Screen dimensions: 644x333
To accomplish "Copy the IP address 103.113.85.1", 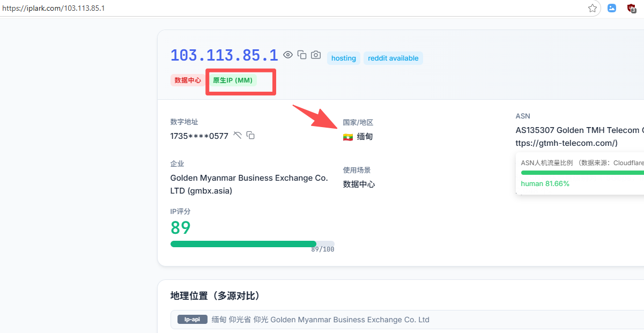I will click(x=302, y=55).
